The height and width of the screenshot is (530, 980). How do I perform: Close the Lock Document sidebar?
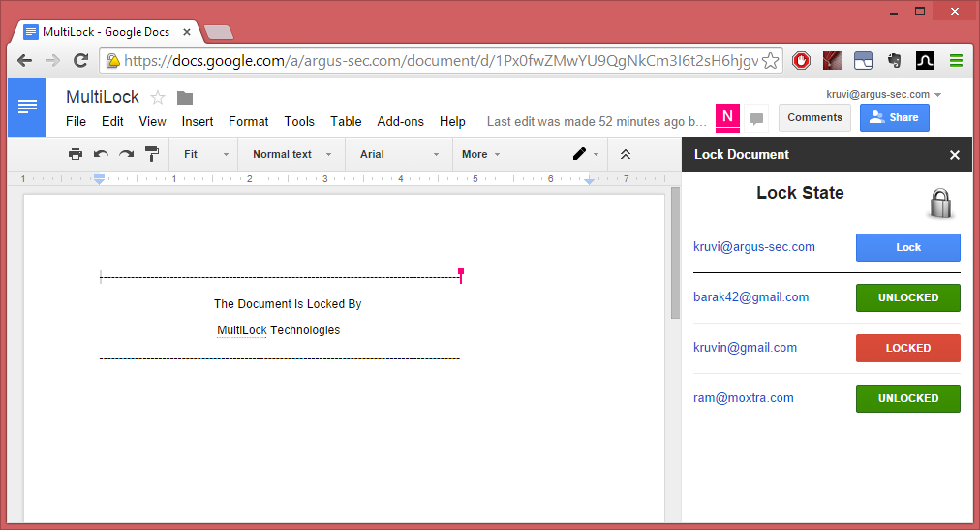tap(955, 155)
